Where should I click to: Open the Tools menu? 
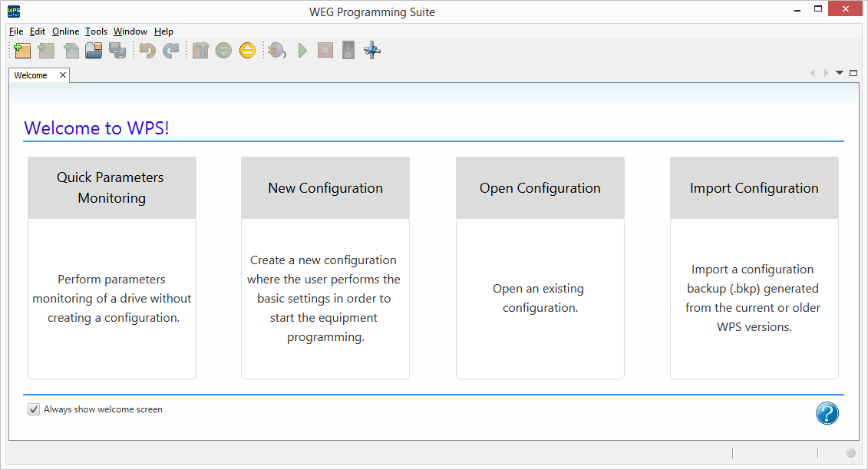click(96, 31)
